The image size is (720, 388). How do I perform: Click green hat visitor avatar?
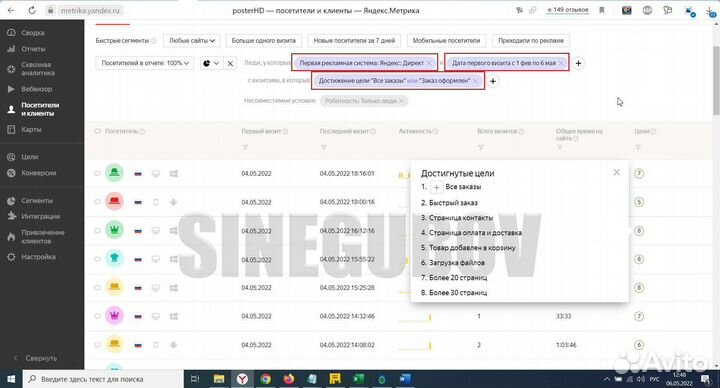(x=114, y=173)
